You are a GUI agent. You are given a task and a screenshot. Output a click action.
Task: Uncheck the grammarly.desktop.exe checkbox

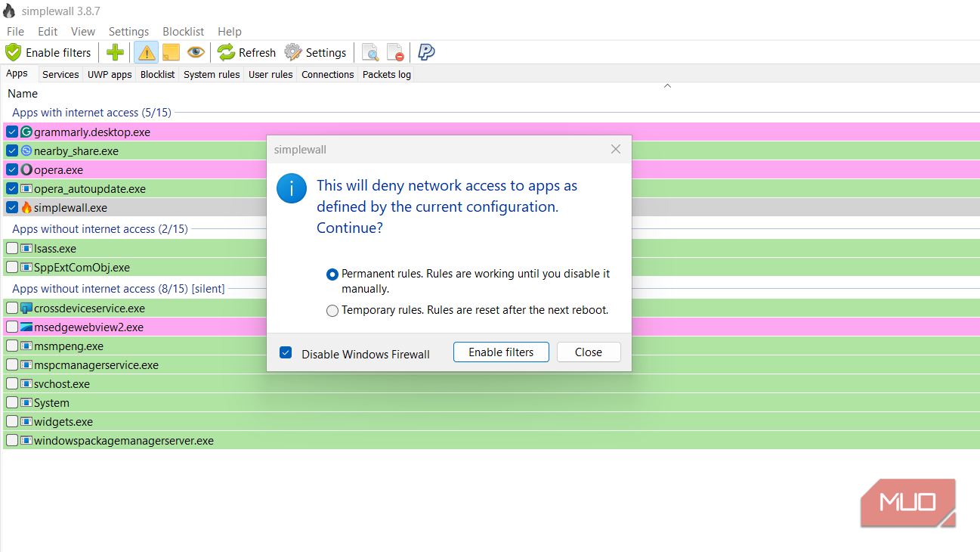pos(12,132)
